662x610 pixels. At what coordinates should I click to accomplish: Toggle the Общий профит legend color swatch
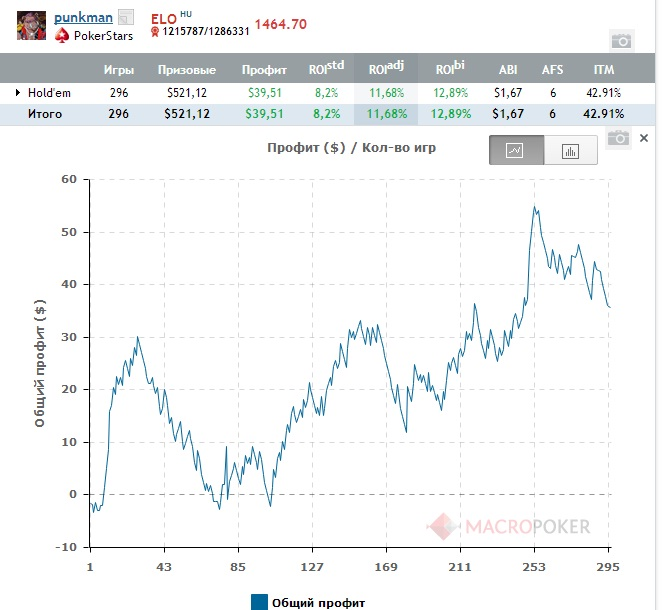pyautogui.click(x=259, y=602)
